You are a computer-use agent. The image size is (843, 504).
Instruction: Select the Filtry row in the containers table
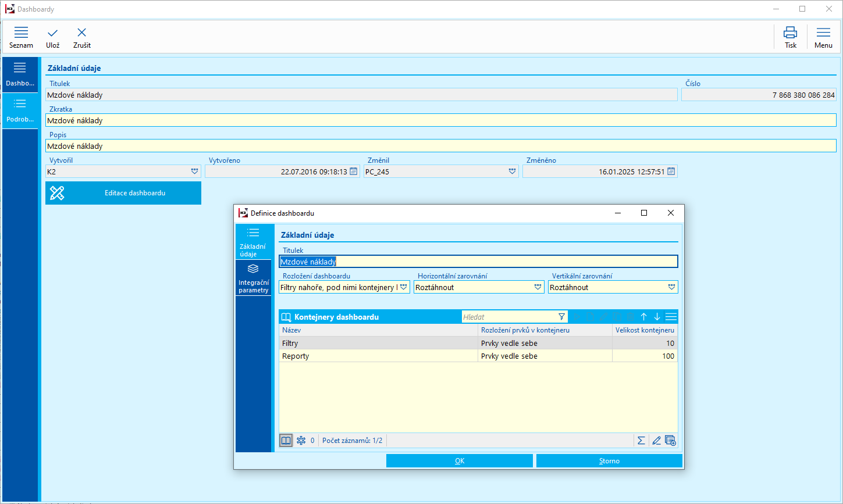click(478, 343)
